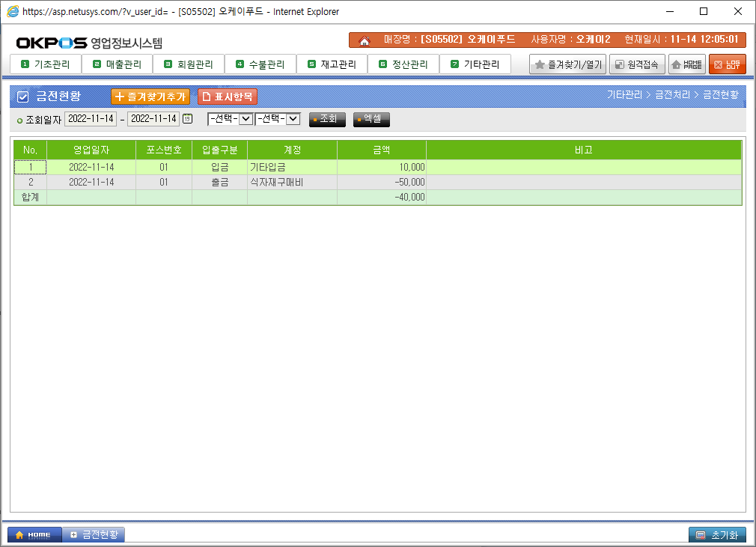The height and width of the screenshot is (547, 756).
Task: Open the 즐겨찾기/열기 favorites button
Action: 567,65
